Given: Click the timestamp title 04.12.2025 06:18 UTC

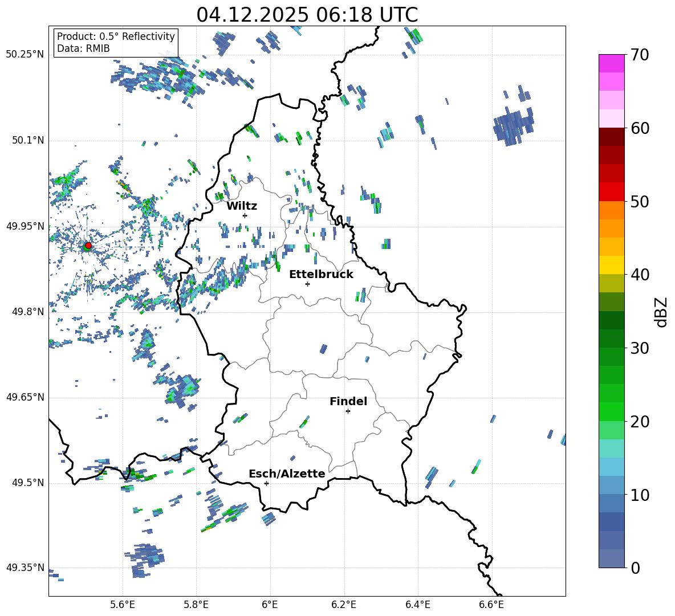Looking at the screenshot, I should [x=307, y=15].
